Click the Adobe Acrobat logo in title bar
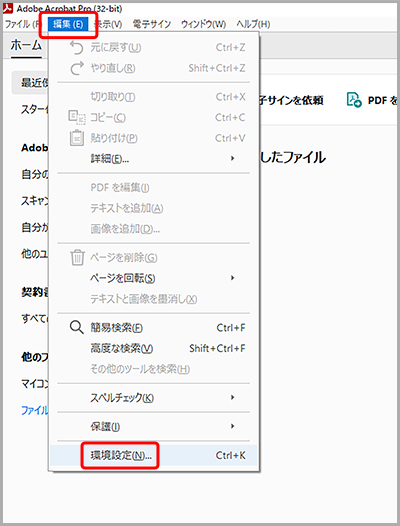This screenshot has height=526, width=400. [8, 8]
